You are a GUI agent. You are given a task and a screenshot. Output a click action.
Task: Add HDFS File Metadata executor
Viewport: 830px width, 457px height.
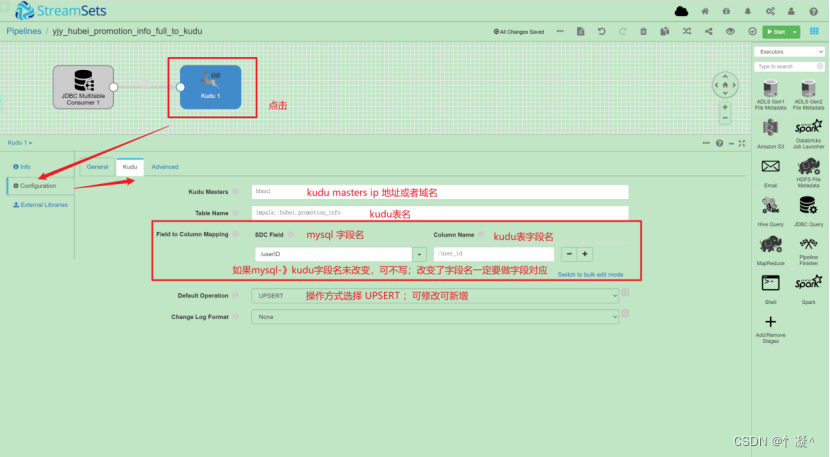tap(808, 173)
